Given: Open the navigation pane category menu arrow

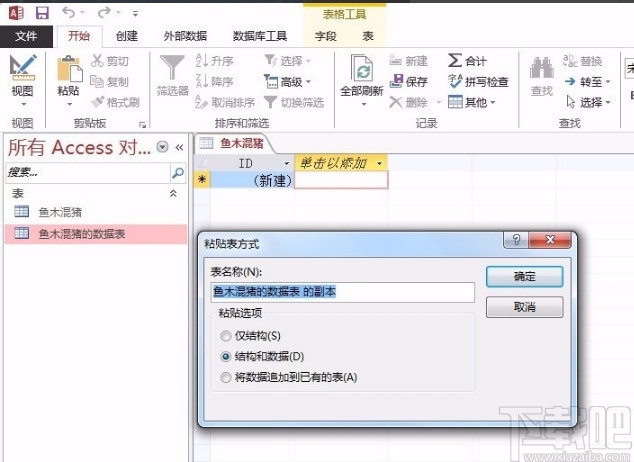Looking at the screenshot, I should (162, 147).
